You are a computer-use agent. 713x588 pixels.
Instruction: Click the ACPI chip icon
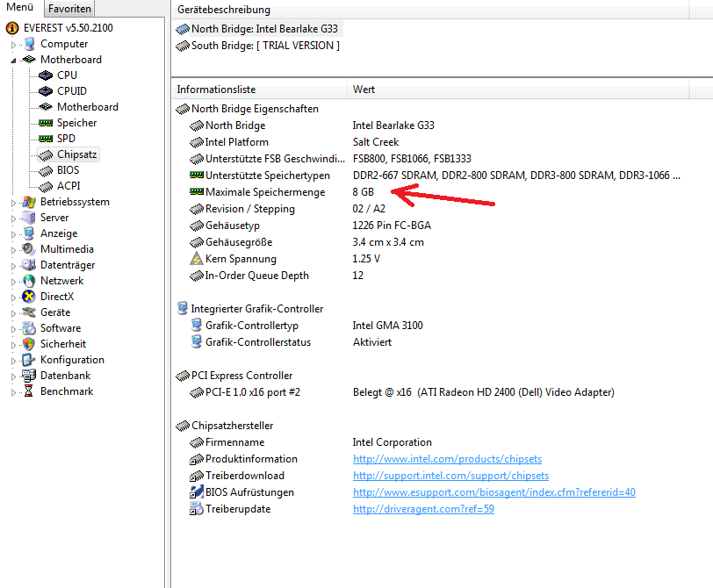tap(46, 186)
